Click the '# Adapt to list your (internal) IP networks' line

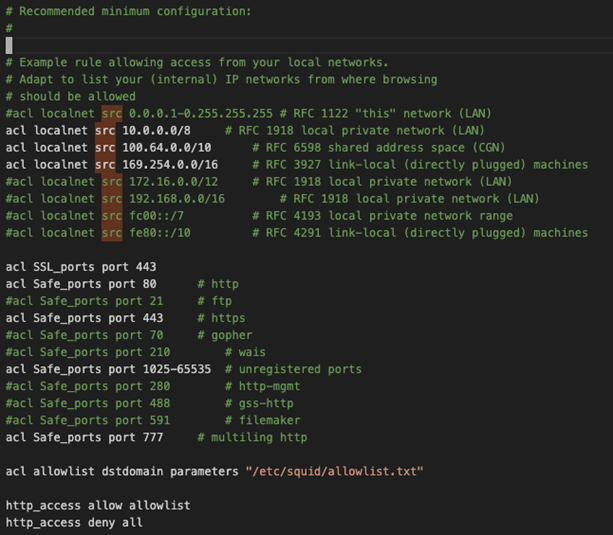click(x=221, y=79)
